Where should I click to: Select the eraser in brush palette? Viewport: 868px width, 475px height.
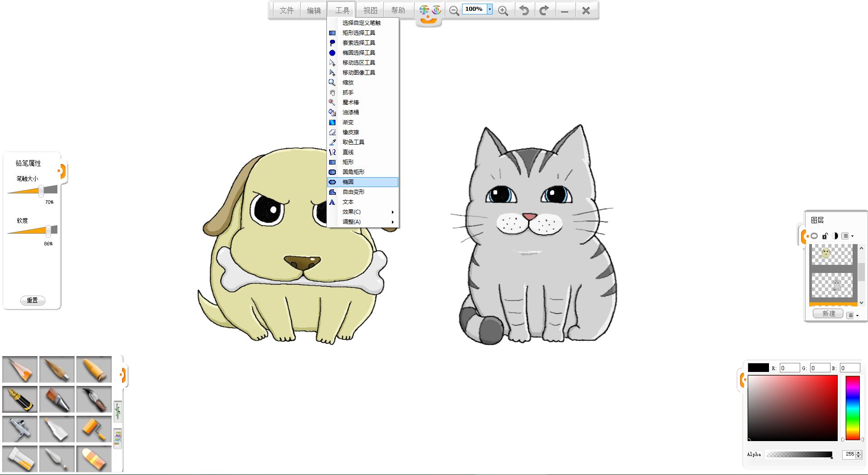click(94, 459)
